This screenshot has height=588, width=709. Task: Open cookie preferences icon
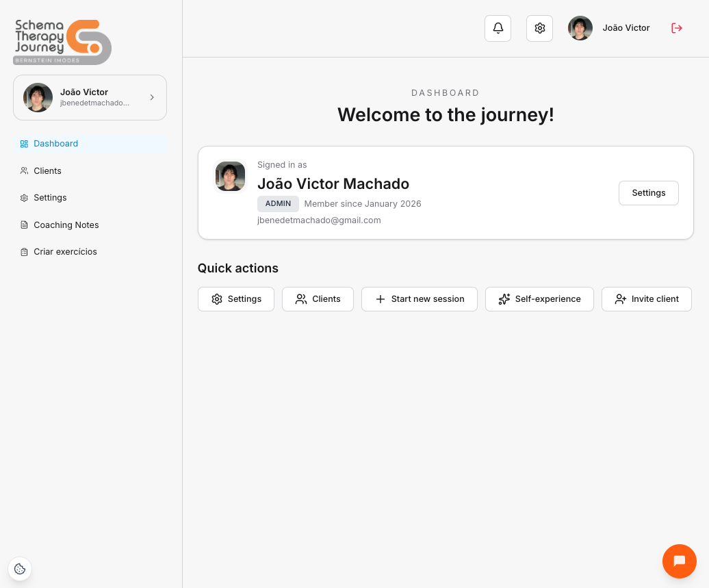tap(20, 569)
